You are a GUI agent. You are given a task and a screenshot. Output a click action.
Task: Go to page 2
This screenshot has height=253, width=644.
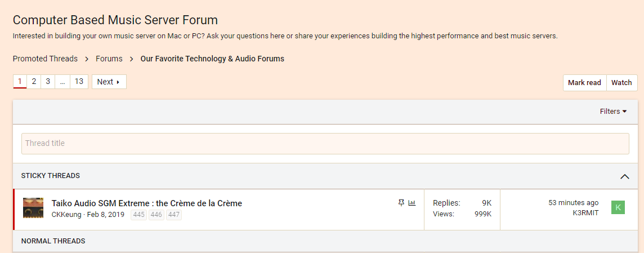click(34, 82)
